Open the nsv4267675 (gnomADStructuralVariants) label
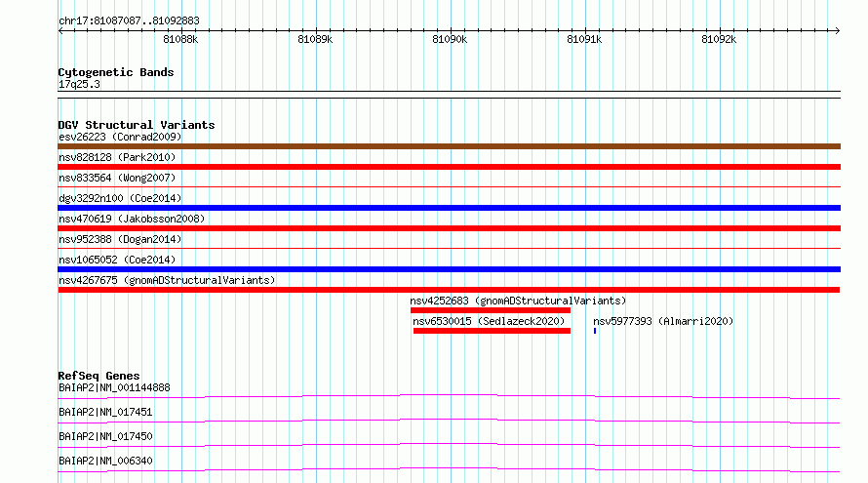This screenshot has width=868, height=483. (167, 280)
